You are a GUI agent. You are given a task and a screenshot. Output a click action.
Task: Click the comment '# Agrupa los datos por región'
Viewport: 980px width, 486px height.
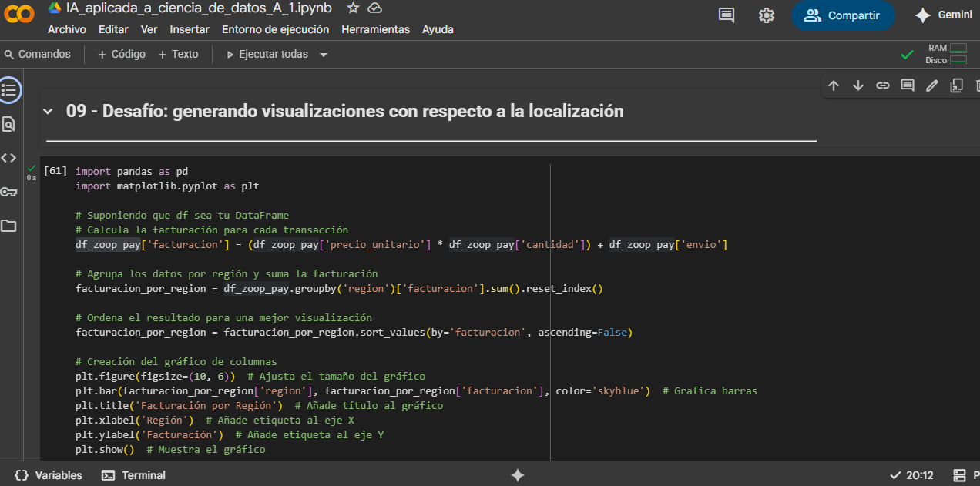(227, 273)
